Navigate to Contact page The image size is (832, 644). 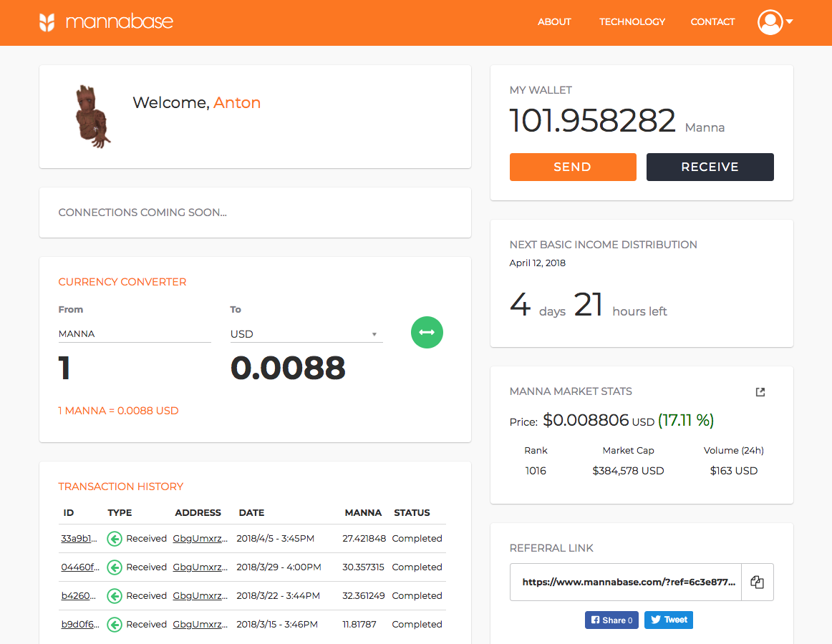coord(712,22)
